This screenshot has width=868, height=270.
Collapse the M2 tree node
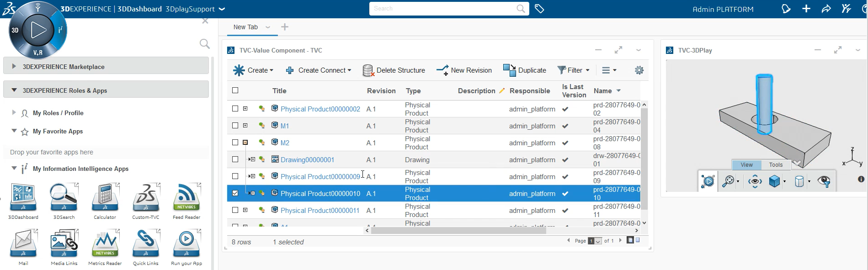[245, 143]
